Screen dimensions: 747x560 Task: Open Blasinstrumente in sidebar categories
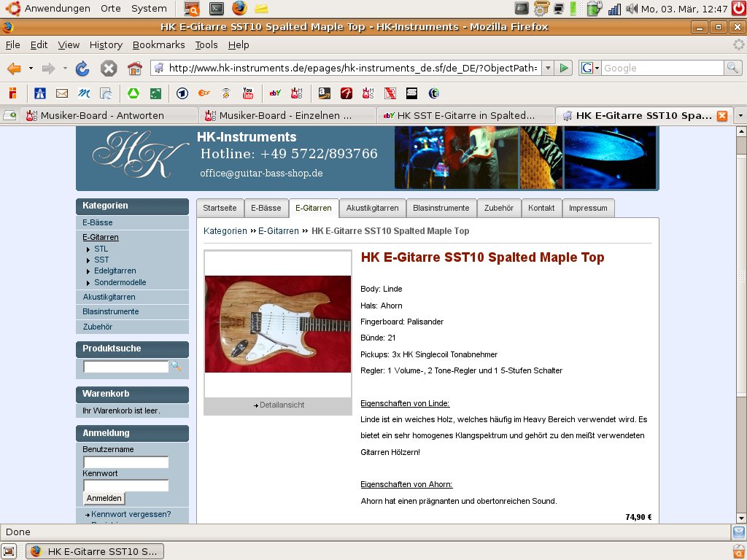pos(111,311)
